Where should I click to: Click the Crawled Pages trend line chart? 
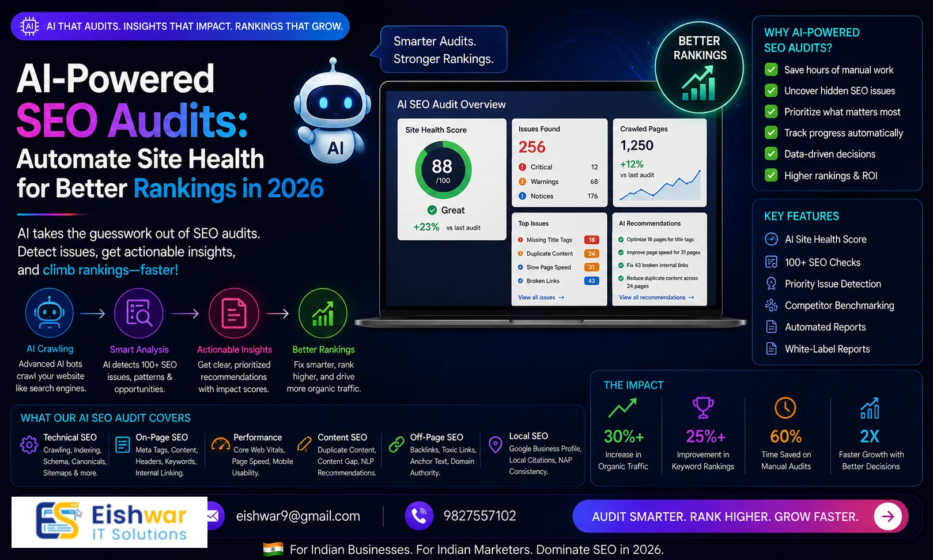[660, 186]
